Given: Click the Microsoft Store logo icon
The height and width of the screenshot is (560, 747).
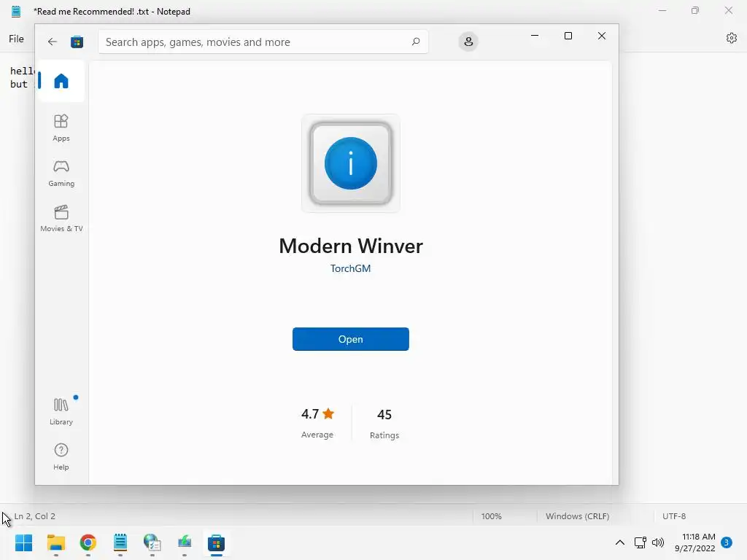Looking at the screenshot, I should click(77, 42).
